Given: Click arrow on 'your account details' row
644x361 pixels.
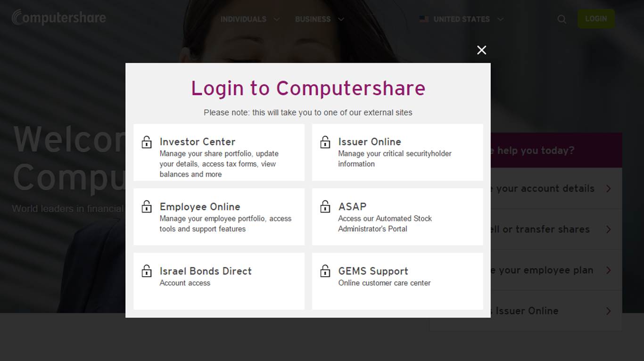Looking at the screenshot, I should pos(609,189).
